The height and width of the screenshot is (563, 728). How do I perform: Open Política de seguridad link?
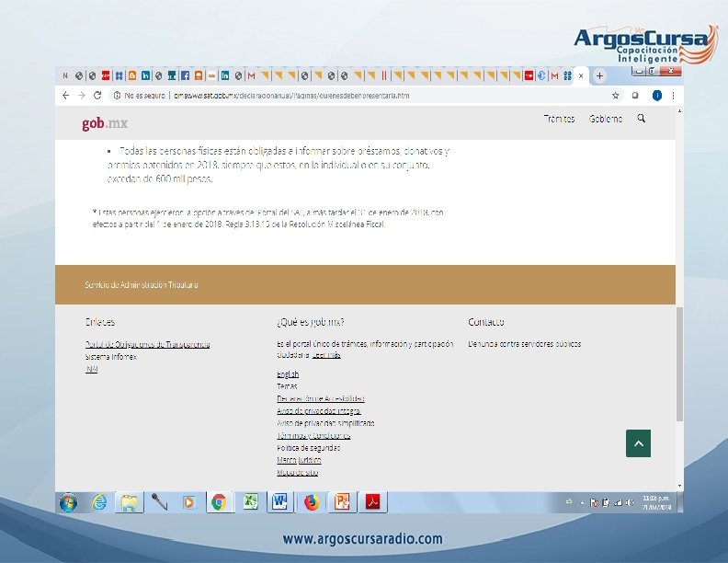tap(308, 448)
